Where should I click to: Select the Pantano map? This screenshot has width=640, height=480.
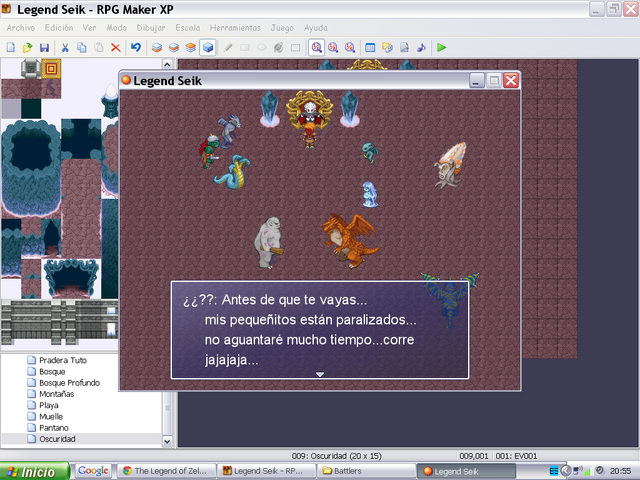click(x=53, y=428)
